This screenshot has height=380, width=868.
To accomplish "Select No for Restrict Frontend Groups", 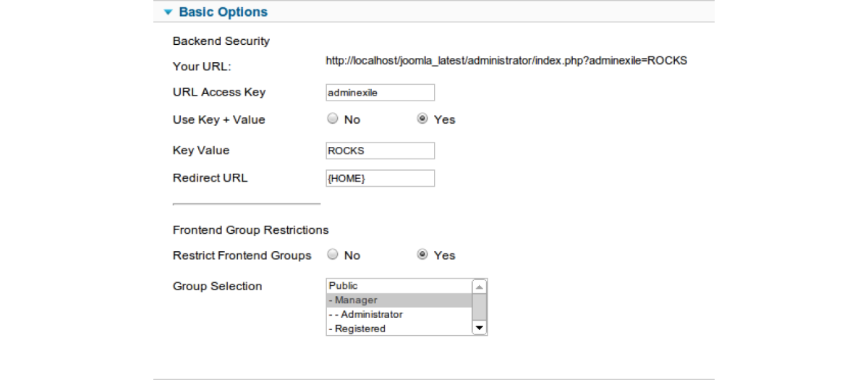I will tap(333, 255).
